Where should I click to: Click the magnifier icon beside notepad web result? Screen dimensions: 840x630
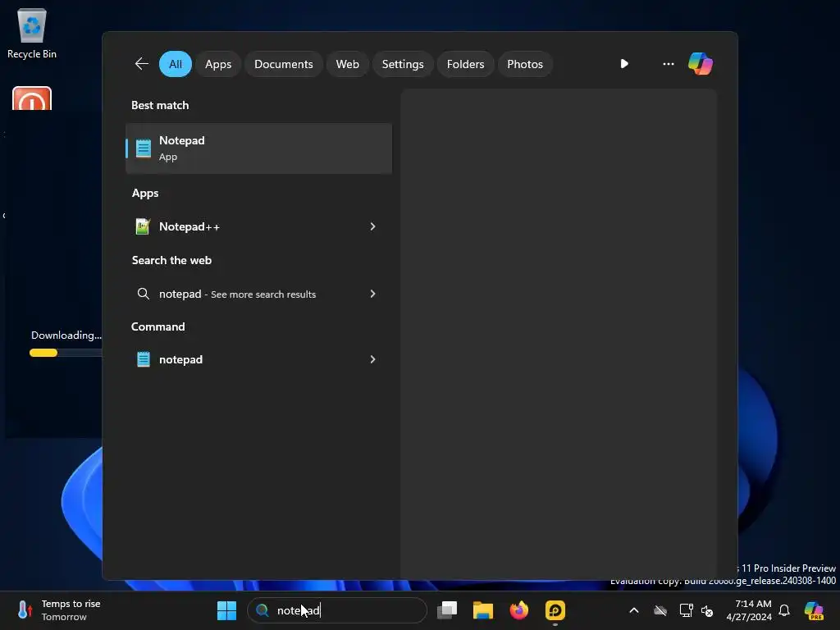(x=143, y=294)
